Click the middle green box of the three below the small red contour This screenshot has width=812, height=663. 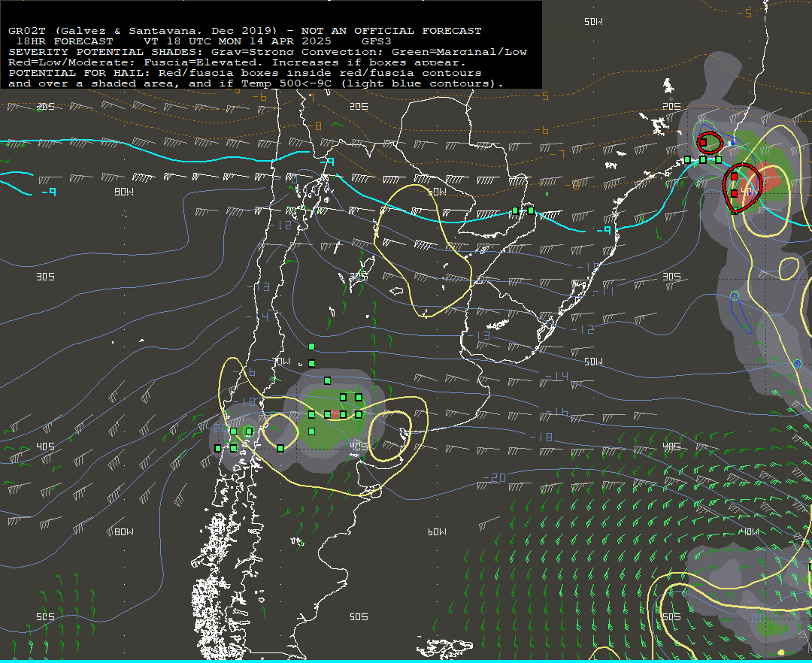pyautogui.click(x=703, y=160)
